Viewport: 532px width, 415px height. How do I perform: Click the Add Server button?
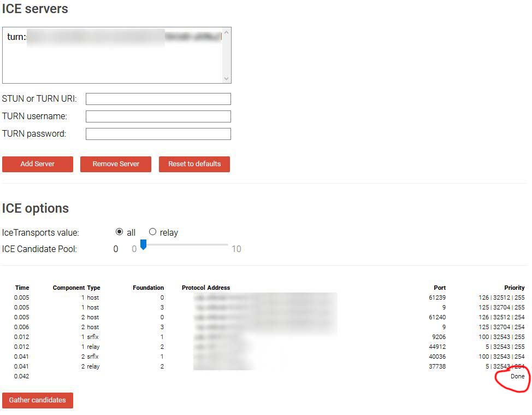click(x=37, y=164)
